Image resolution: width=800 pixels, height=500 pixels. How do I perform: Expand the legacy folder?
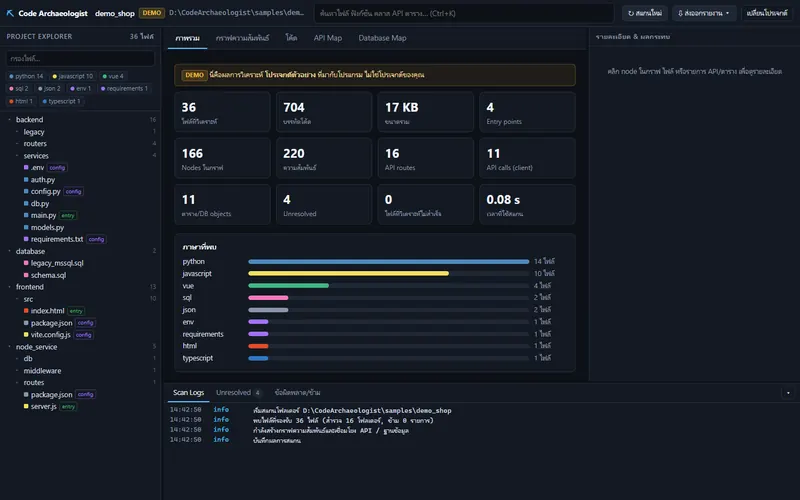17,132
